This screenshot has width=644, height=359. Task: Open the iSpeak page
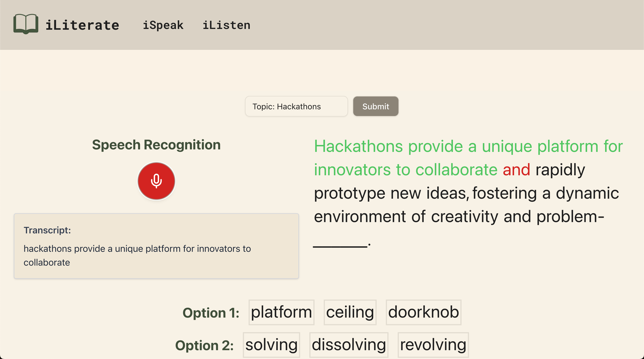(163, 25)
